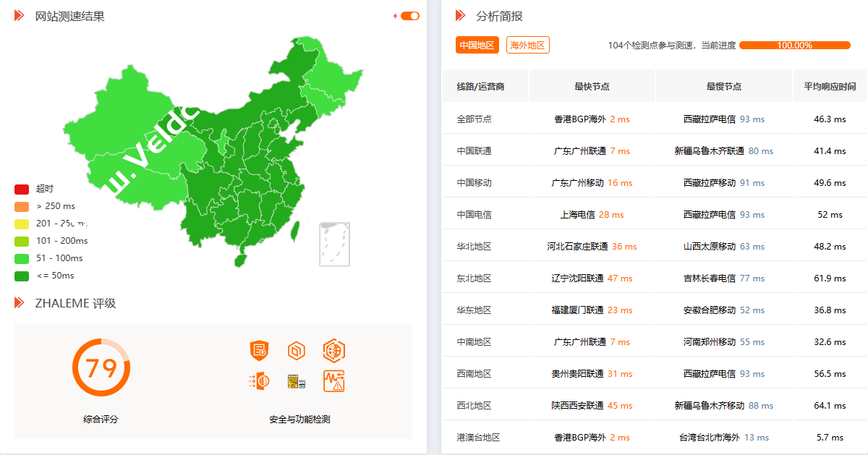Image resolution: width=868 pixels, height=455 pixels.
Task: Click the hexagon cube icon
Action: 297,351
